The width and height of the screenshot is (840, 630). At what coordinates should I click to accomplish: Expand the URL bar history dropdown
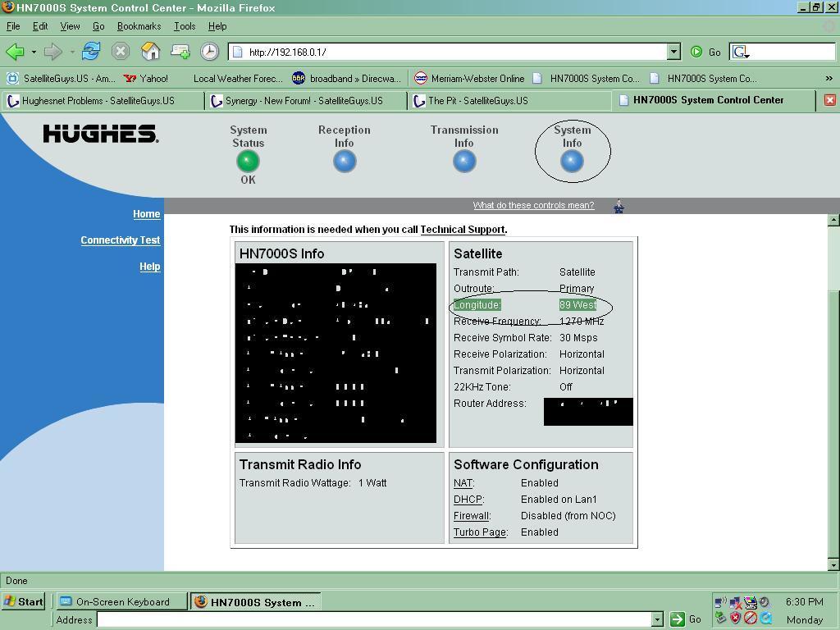click(x=674, y=52)
